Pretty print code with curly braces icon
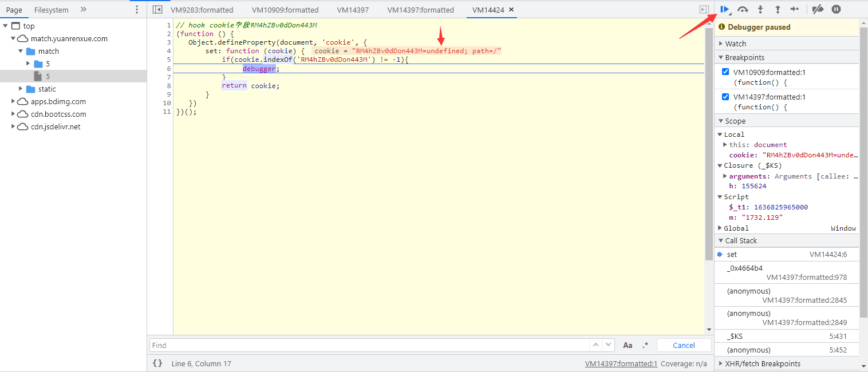The image size is (868, 372). (x=157, y=363)
